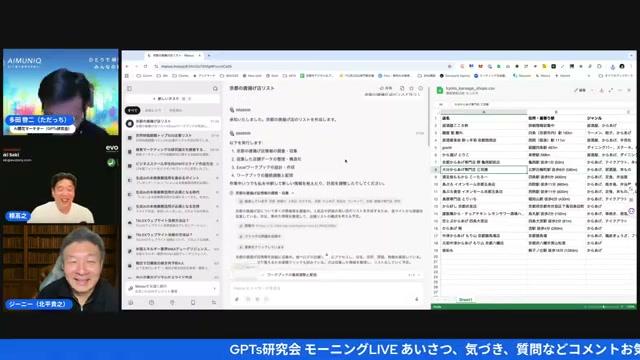
Task: Click the favorite star icon in chat header
Action: tap(411, 88)
